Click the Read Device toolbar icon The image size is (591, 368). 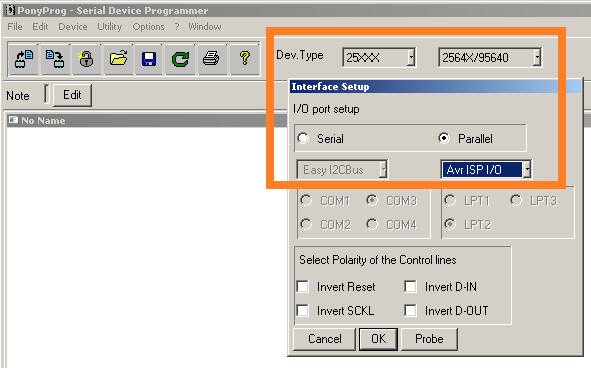(x=24, y=59)
